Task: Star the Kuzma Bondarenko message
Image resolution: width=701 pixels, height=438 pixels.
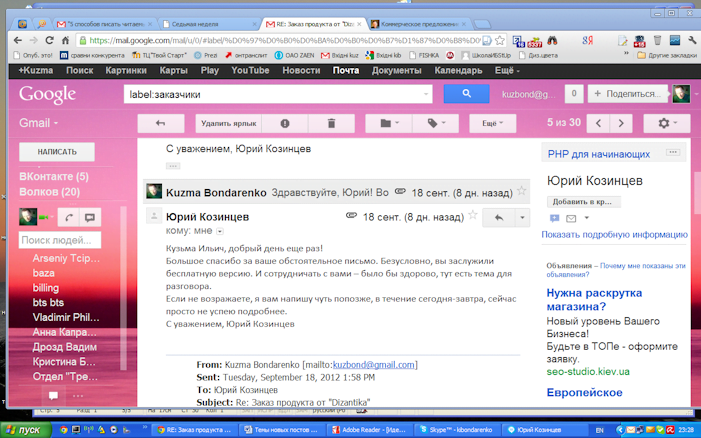Action: pos(521,191)
